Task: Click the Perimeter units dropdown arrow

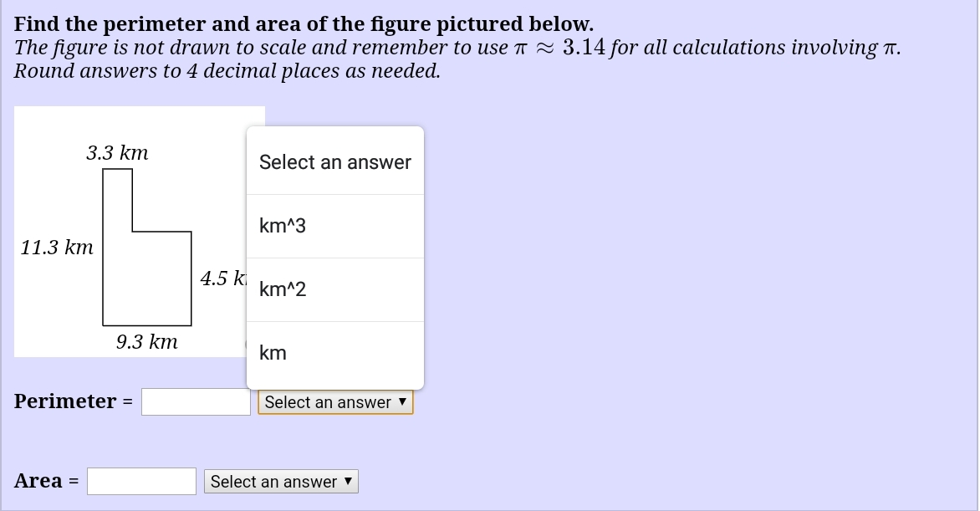Action: [x=404, y=402]
